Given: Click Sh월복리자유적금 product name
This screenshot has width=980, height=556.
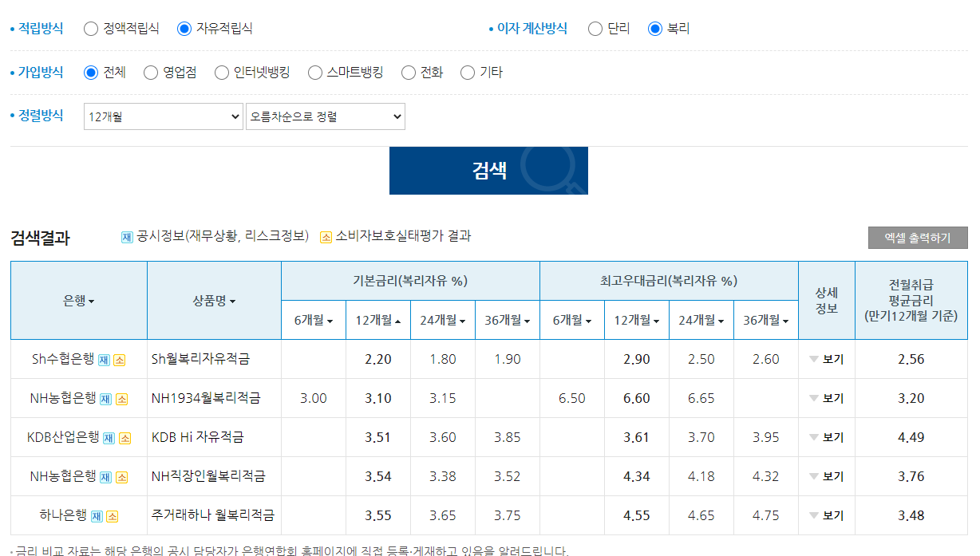Looking at the screenshot, I should [x=200, y=360].
